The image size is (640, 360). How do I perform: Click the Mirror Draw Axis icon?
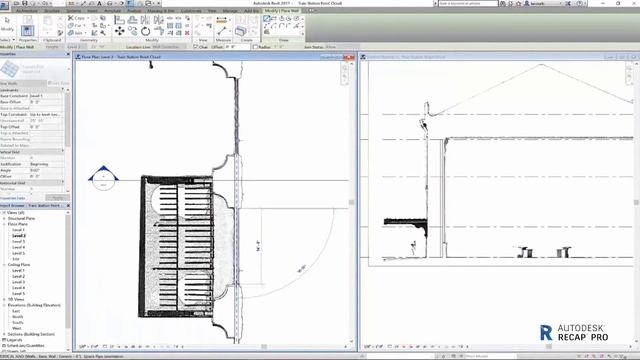coord(158,20)
